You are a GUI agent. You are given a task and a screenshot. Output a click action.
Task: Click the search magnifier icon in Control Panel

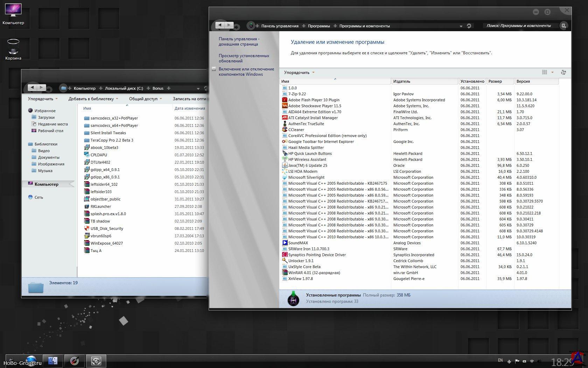pos(563,26)
